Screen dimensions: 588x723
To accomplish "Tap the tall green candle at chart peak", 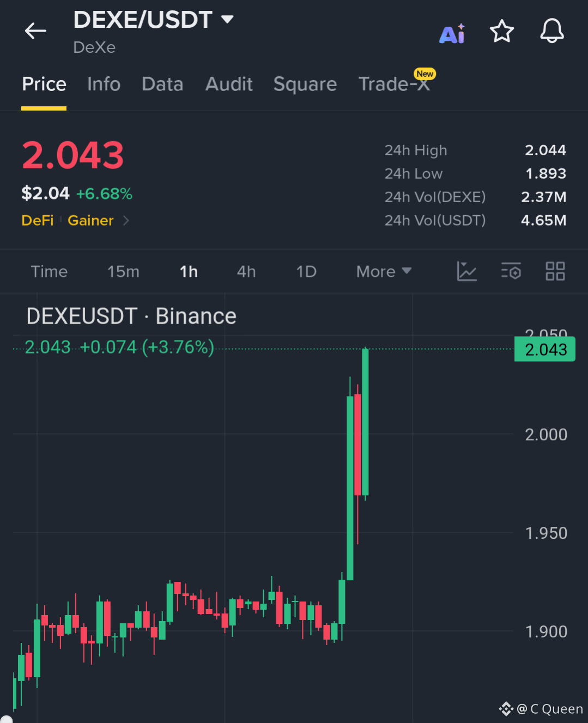I will 365,422.
